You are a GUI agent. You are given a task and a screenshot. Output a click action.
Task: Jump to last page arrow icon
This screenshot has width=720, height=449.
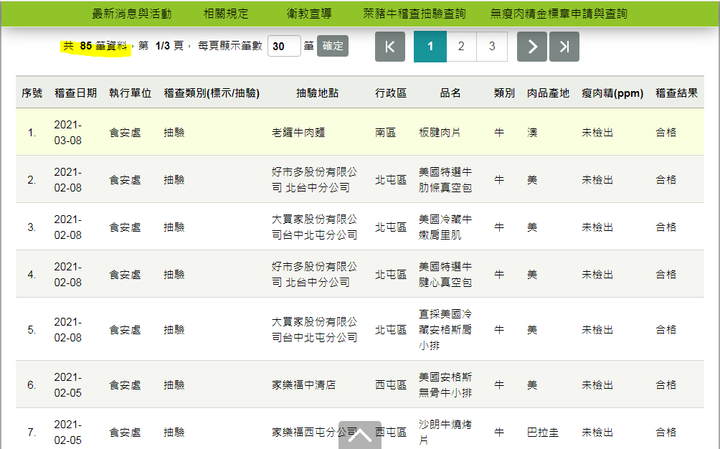(x=564, y=46)
